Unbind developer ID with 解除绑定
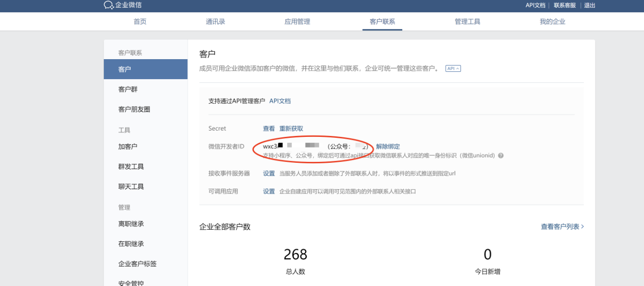This screenshot has height=286, width=644. pos(388,147)
